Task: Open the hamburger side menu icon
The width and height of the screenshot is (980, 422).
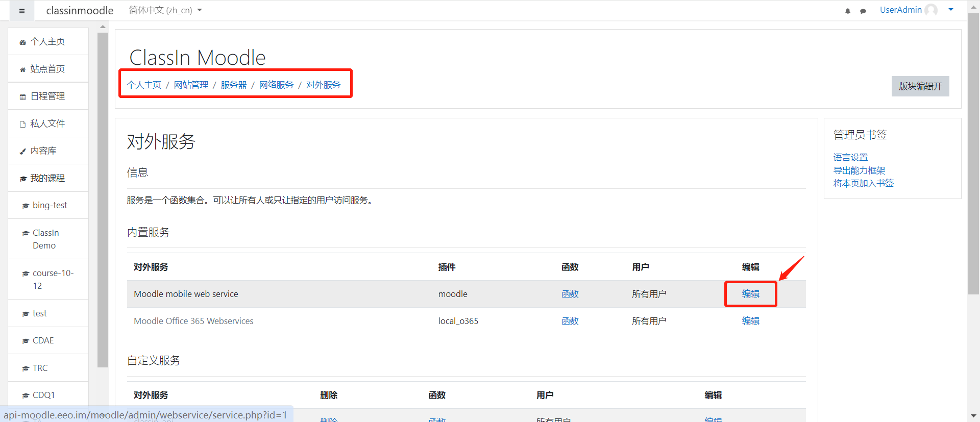Action: pos(22,11)
